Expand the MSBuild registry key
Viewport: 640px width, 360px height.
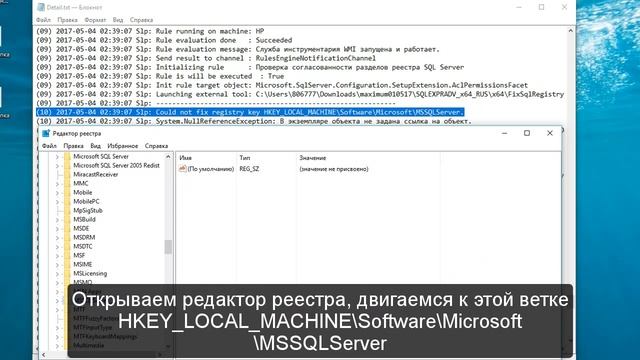tap(57, 220)
